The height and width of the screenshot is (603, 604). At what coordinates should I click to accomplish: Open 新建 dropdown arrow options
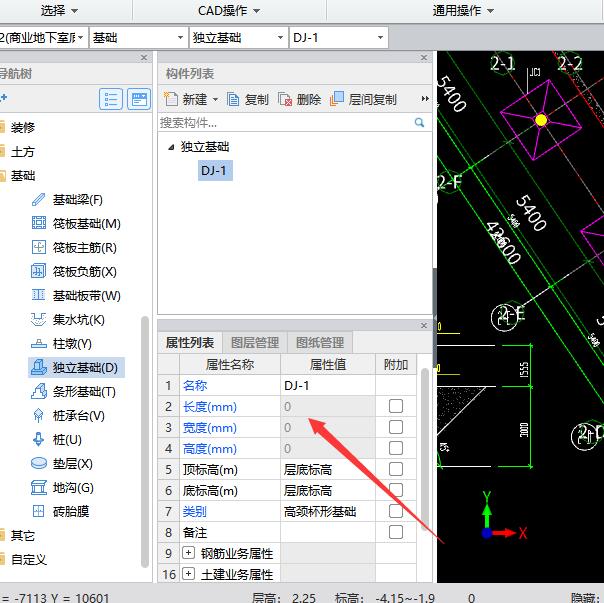click(x=215, y=99)
